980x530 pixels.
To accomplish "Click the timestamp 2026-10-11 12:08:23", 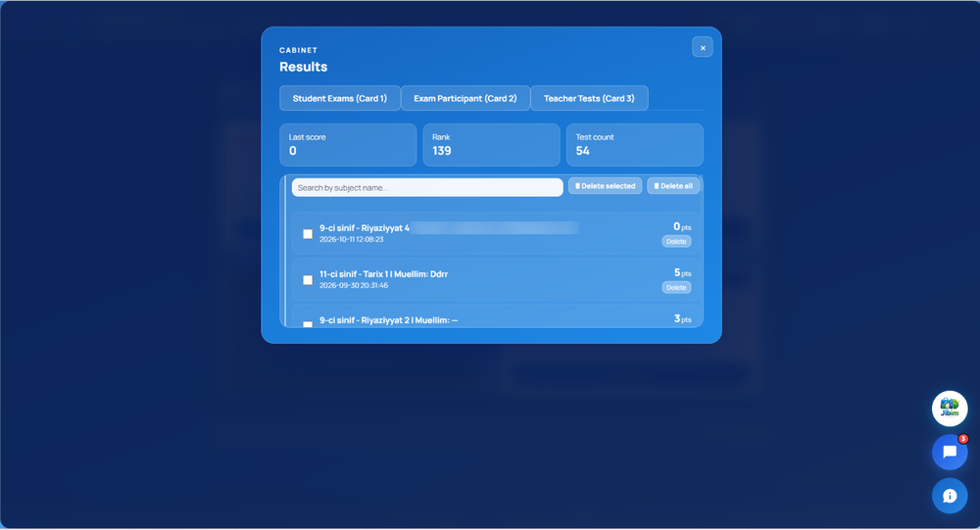I will tap(351, 239).
